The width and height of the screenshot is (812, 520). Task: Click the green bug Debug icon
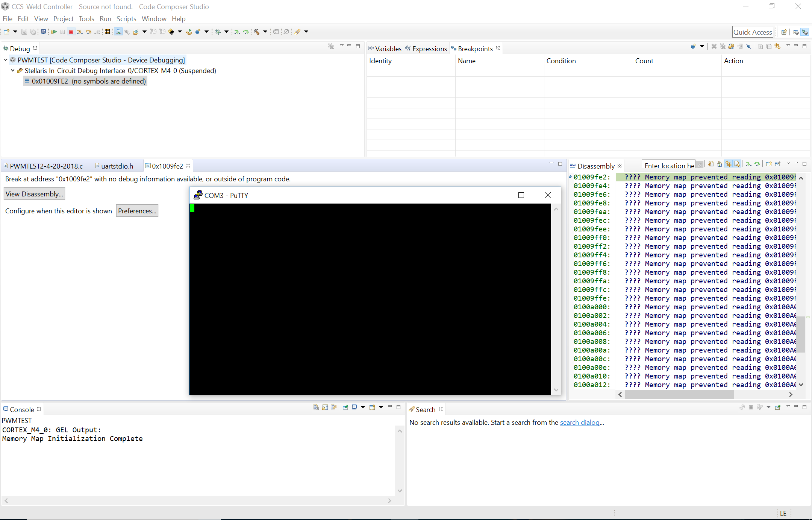(218, 32)
